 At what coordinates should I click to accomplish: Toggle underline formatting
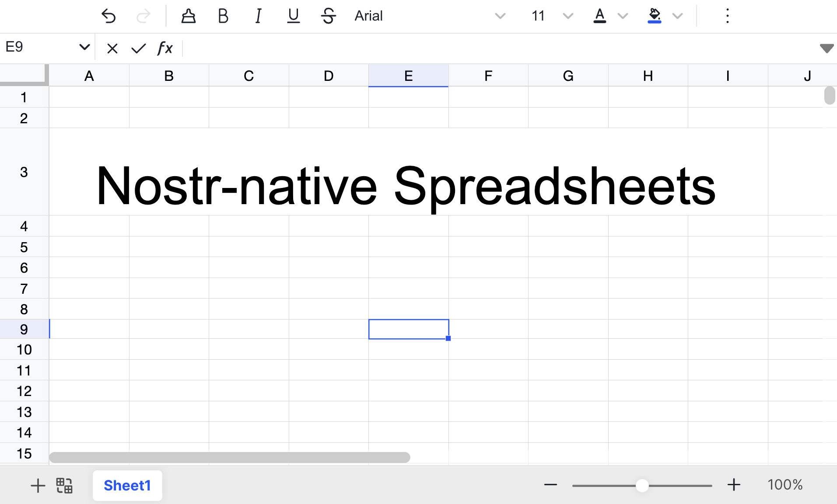point(293,16)
